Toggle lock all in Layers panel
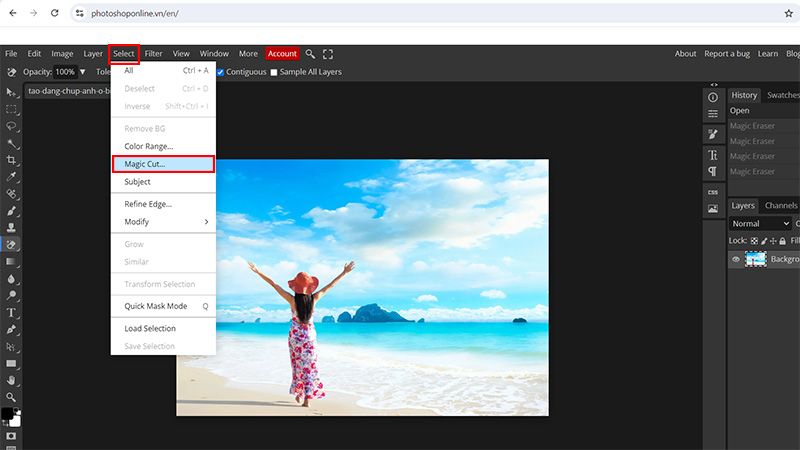 (x=783, y=241)
